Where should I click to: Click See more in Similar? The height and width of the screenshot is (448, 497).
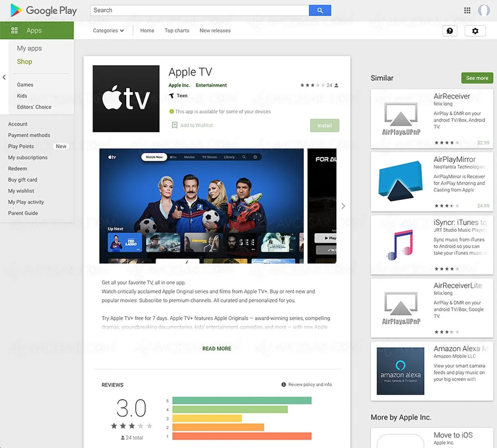477,78
